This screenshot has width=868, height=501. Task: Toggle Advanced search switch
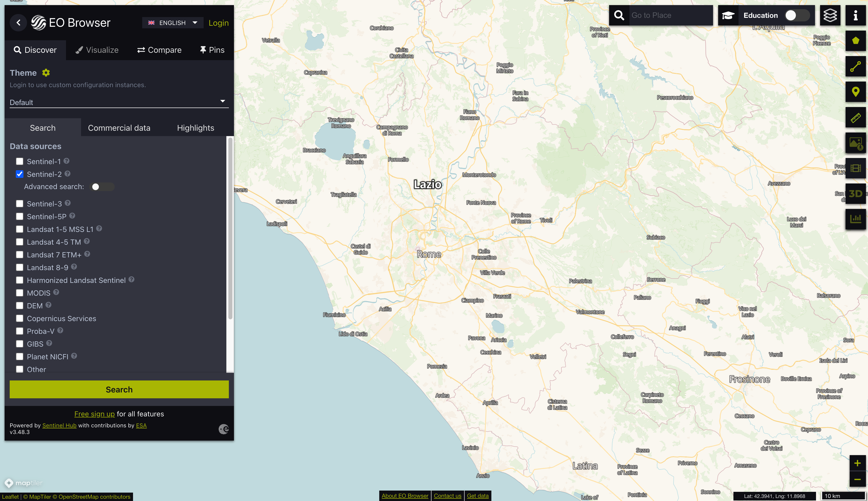pyautogui.click(x=102, y=187)
